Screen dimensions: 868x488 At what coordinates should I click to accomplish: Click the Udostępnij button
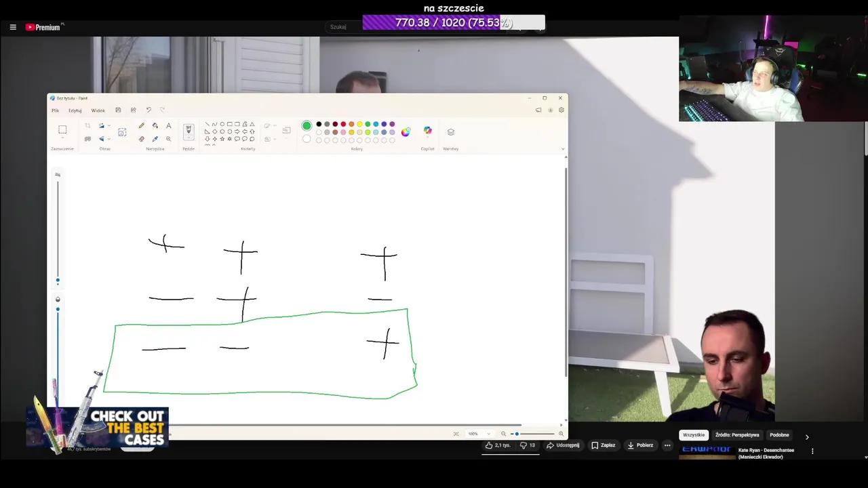(563, 445)
